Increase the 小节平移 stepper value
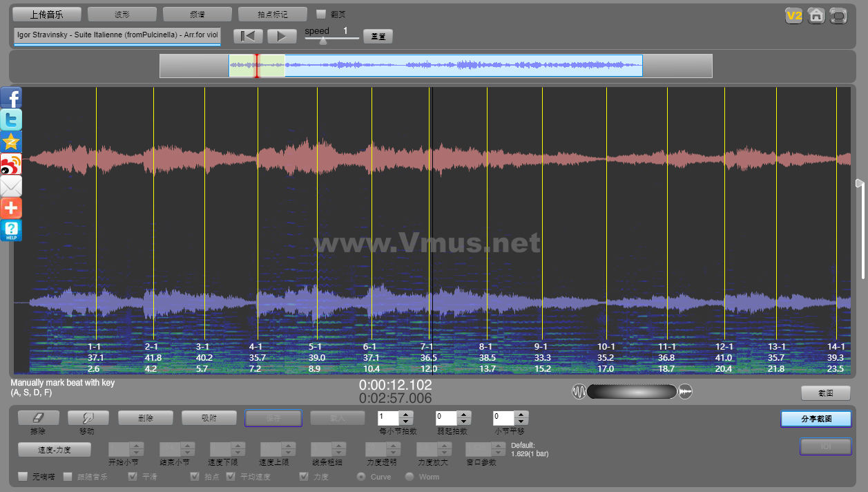The width and height of the screenshot is (868, 492). [x=522, y=415]
